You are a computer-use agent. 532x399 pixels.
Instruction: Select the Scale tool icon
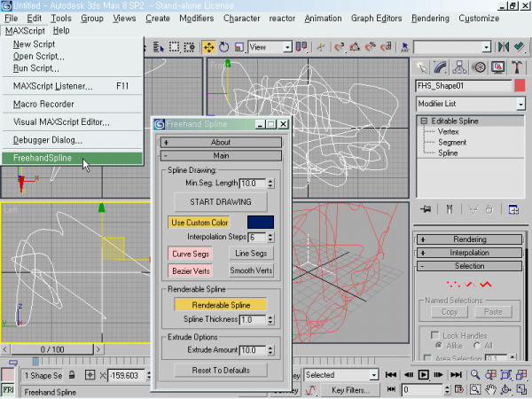[239, 47]
